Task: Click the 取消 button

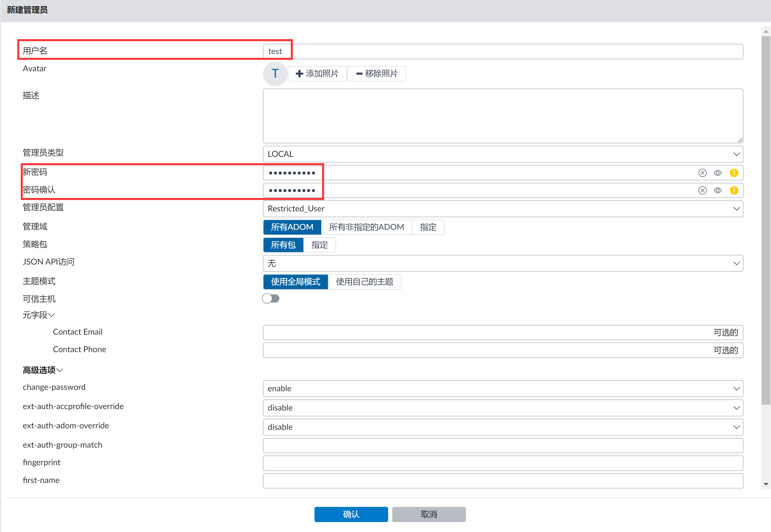Action: (429, 514)
